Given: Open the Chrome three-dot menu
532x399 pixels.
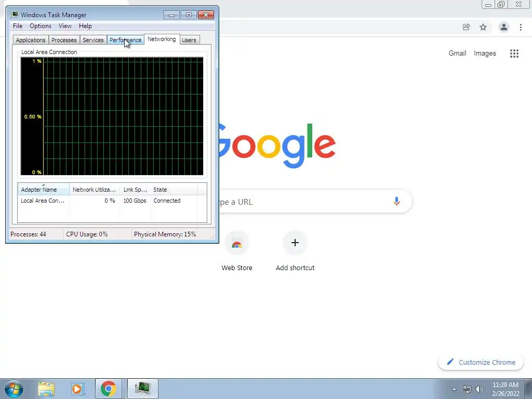Looking at the screenshot, I should click(521, 27).
